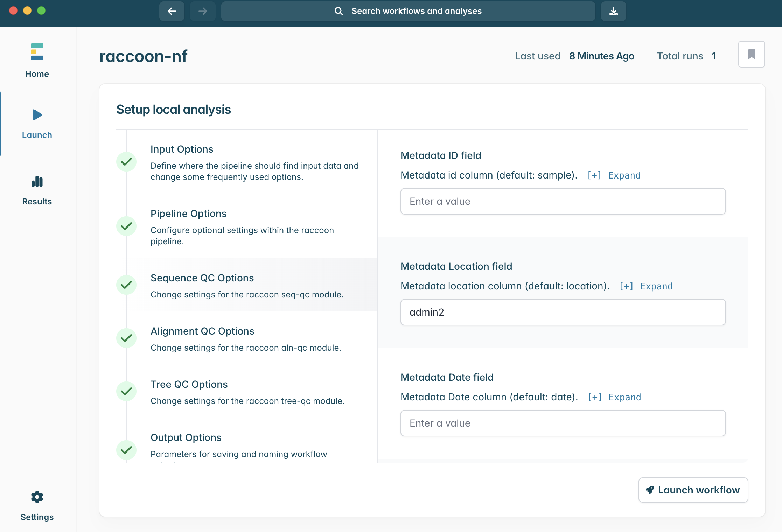Image resolution: width=782 pixels, height=532 pixels.
Task: Select the Pipeline Options step
Action: [189, 213]
